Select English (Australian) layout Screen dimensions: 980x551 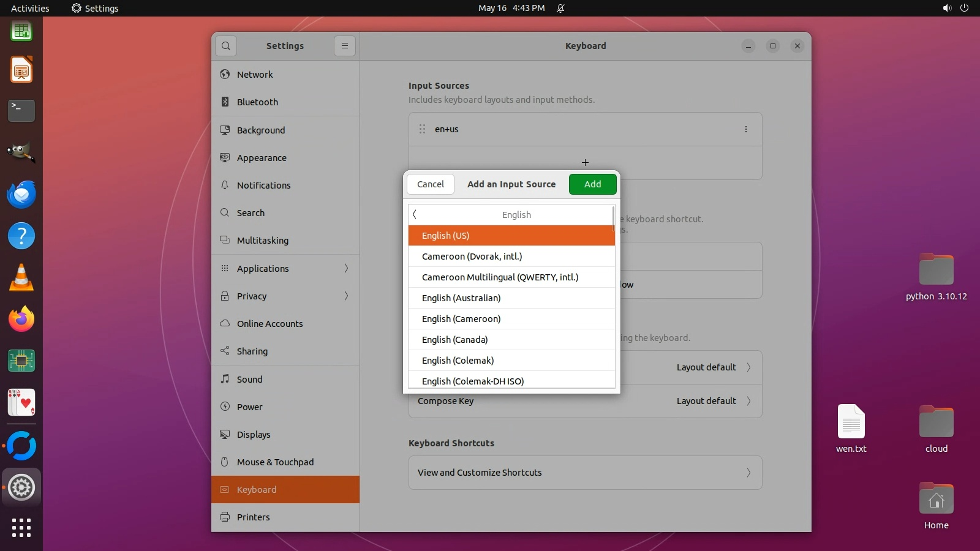click(x=461, y=298)
